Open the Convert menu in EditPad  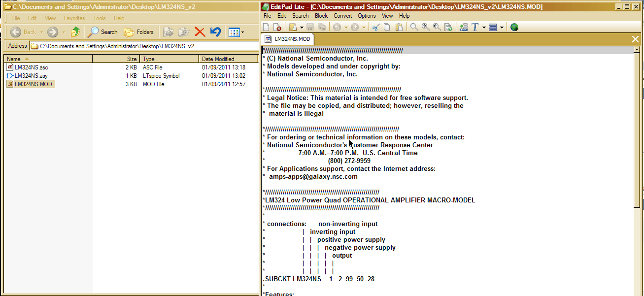[x=343, y=16]
